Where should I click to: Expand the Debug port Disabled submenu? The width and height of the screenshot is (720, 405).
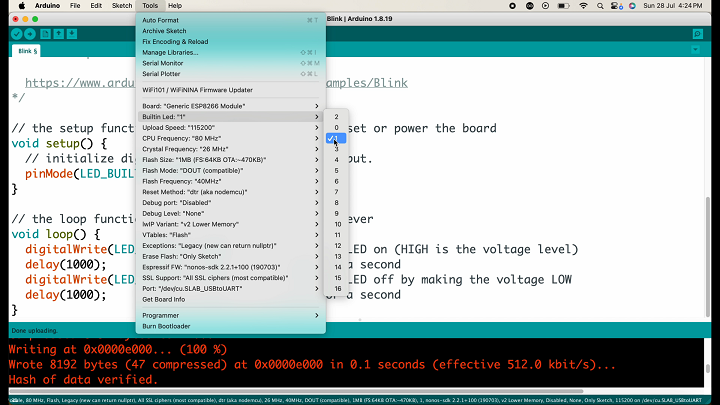[231, 202]
